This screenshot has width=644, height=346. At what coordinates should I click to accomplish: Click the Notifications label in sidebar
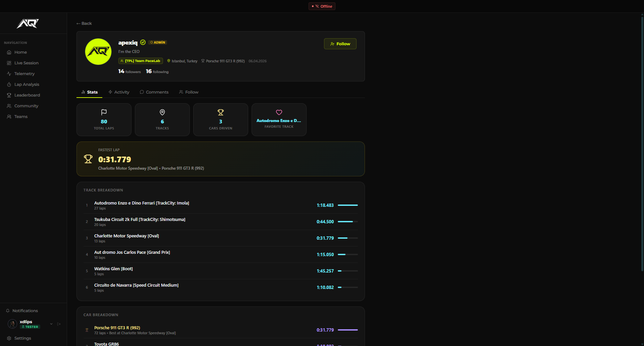pyautogui.click(x=25, y=311)
